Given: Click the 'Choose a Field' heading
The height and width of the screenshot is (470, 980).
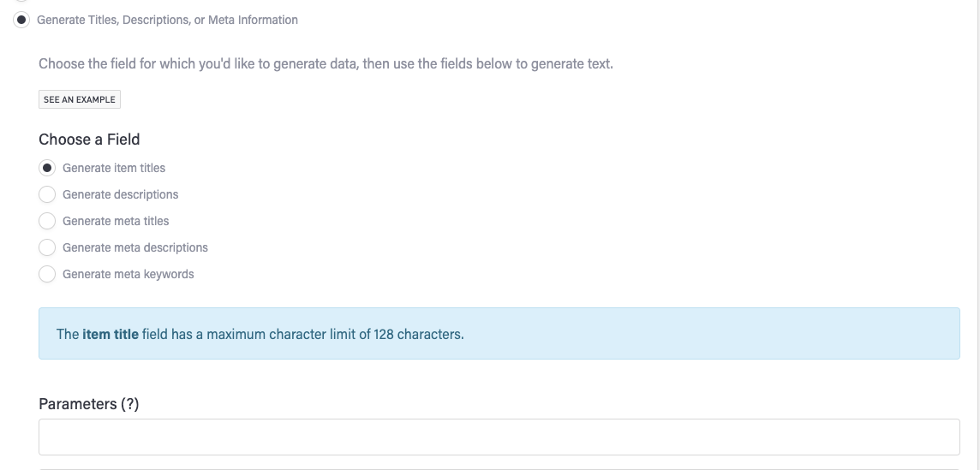Looking at the screenshot, I should click(x=89, y=140).
